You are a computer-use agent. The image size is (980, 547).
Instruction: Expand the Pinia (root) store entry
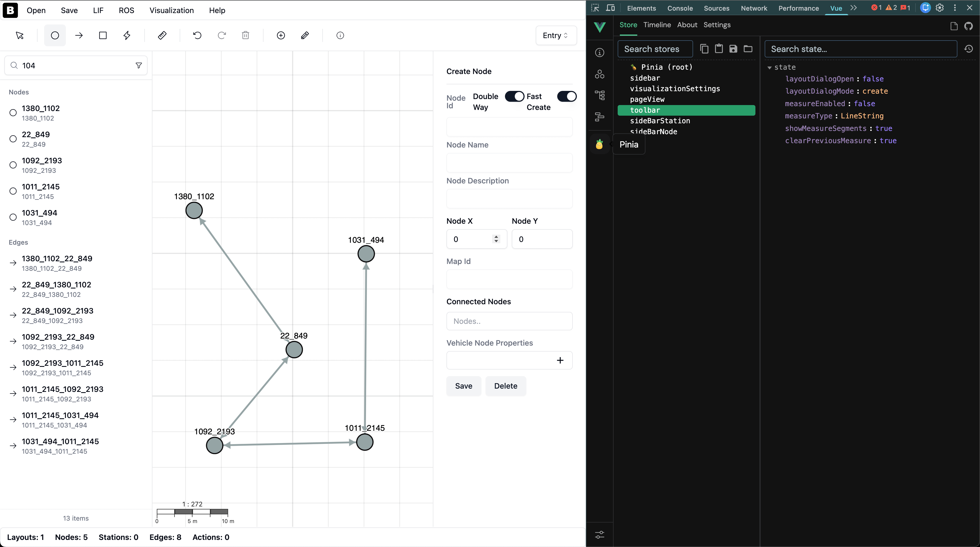click(667, 67)
